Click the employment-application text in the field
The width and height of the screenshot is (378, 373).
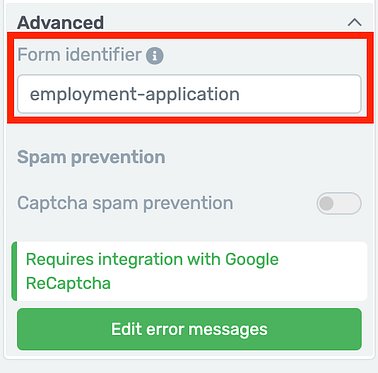click(135, 95)
